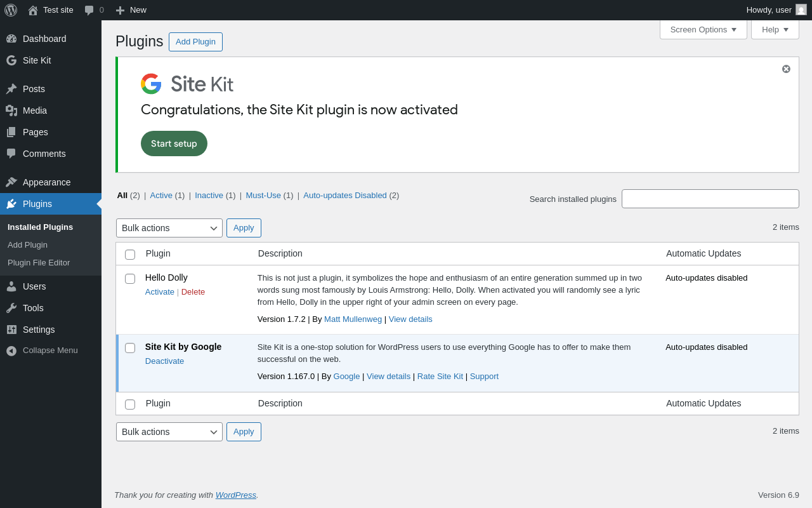Tick the Hello Dolly plugin checkbox
The image size is (812, 508).
click(x=130, y=279)
